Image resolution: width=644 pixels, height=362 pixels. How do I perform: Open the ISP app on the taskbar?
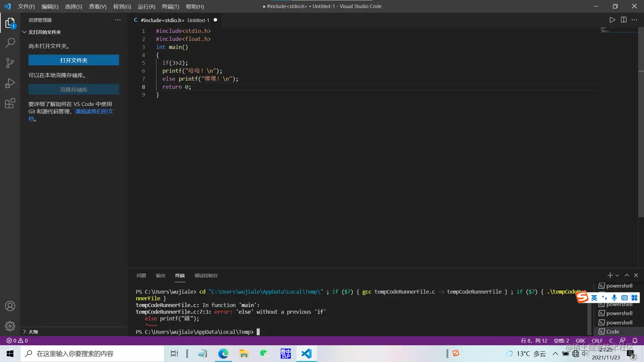click(x=285, y=353)
